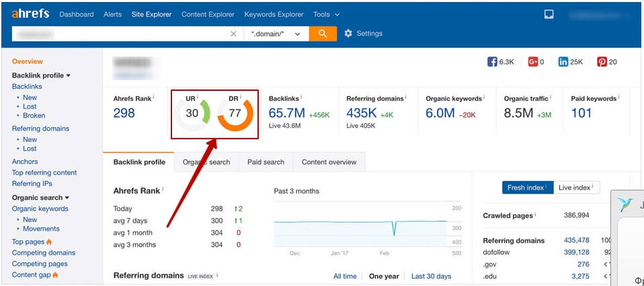Click the referring domains count 435,478
Image resolution: width=644 pixels, height=286 pixels.
(577, 240)
